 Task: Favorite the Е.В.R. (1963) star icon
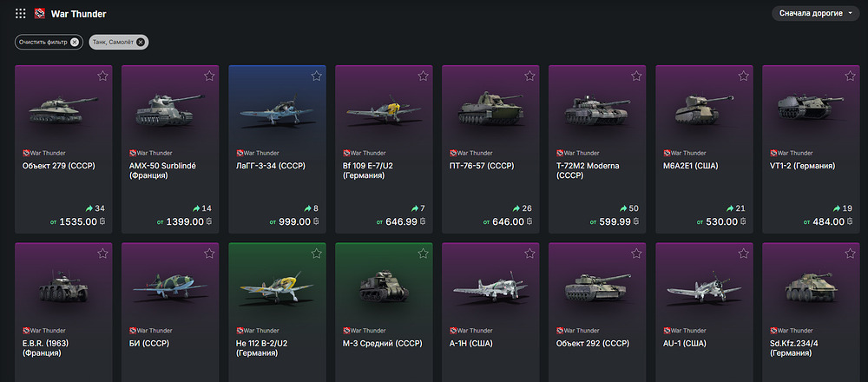102,254
